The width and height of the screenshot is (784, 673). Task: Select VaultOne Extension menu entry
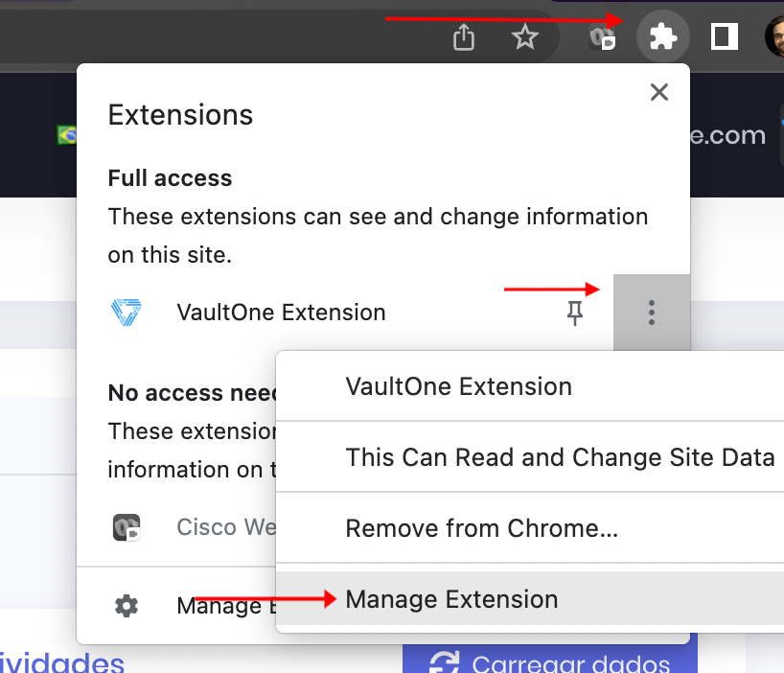coord(458,386)
